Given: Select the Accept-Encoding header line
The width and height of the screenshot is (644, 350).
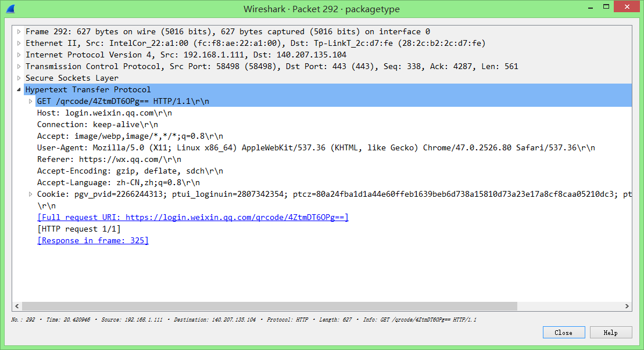Looking at the screenshot, I should pyautogui.click(x=130, y=171).
